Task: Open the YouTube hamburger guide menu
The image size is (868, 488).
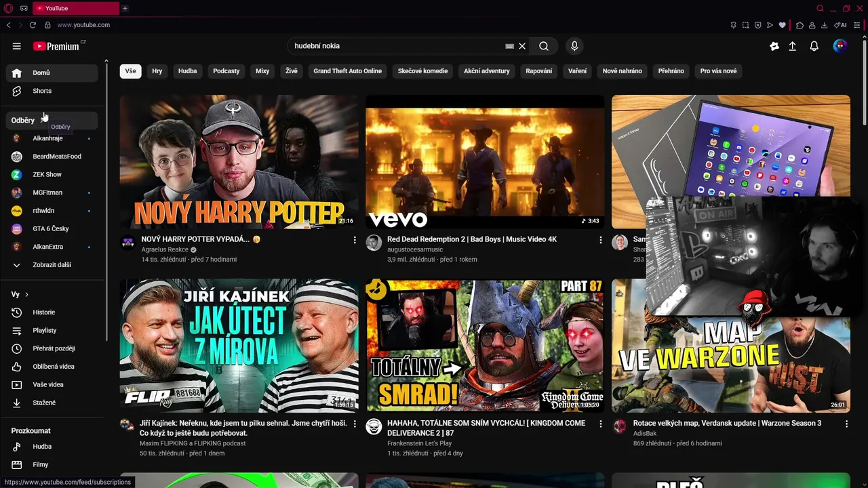Action: (x=16, y=46)
